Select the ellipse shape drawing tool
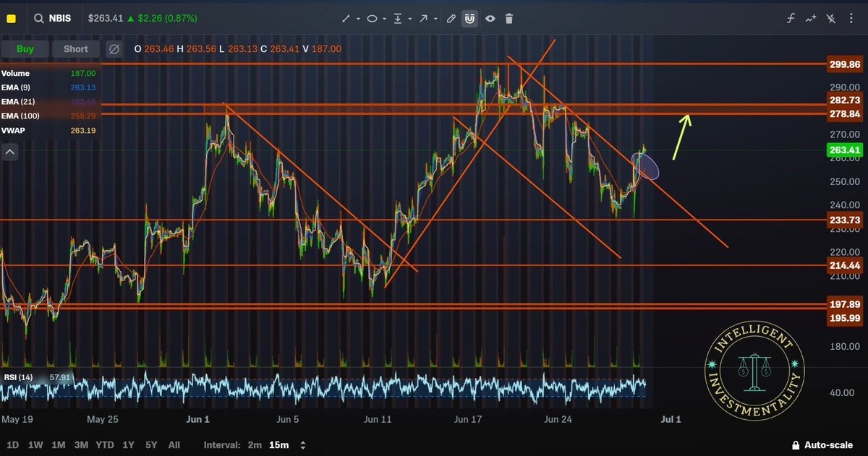The image size is (868, 456). tap(372, 19)
